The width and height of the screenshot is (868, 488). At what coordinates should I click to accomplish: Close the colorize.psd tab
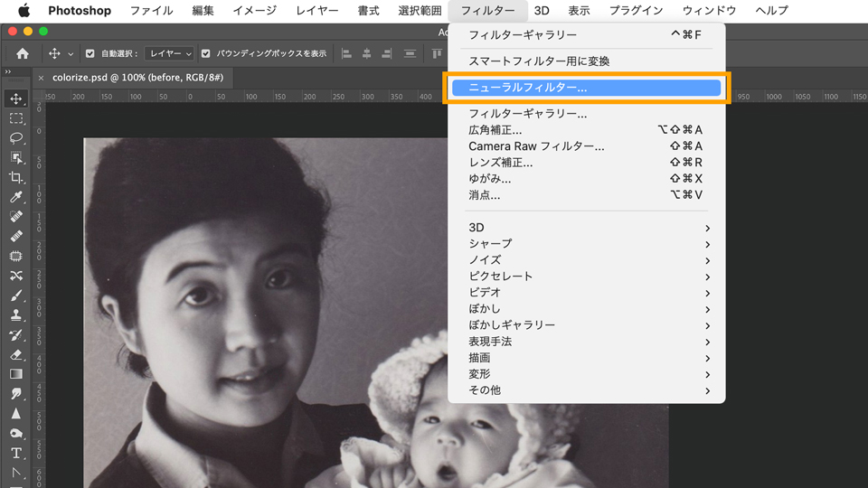tap(41, 78)
